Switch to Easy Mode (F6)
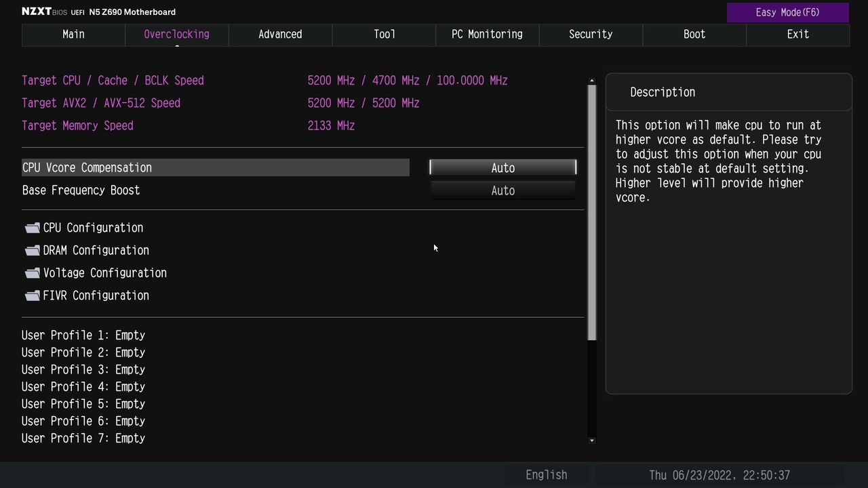 click(788, 12)
